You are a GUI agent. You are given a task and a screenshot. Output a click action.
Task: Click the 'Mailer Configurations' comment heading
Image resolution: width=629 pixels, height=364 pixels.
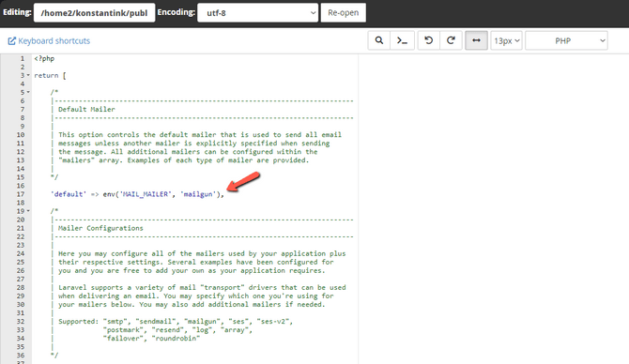[100, 228]
